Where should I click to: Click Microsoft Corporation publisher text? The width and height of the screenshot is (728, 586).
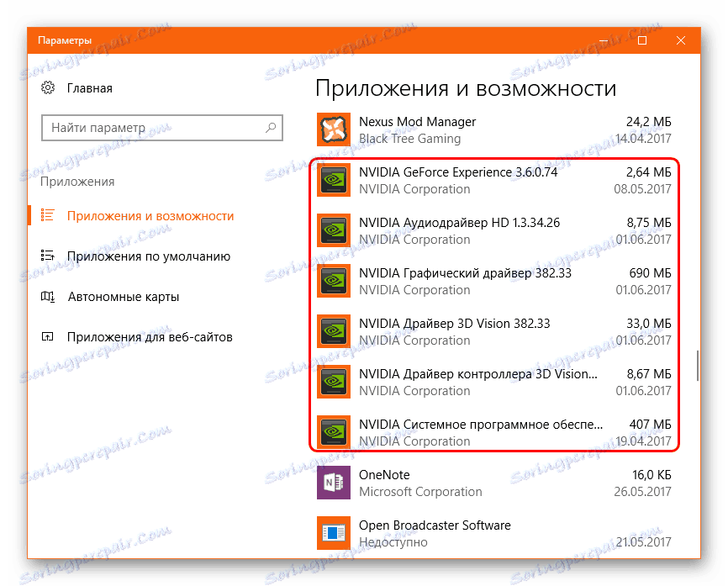point(420,492)
